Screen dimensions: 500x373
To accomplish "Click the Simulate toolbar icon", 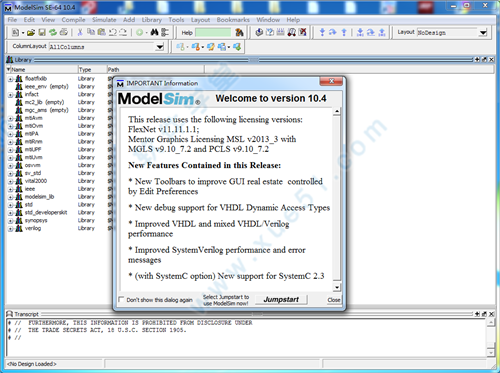I will pyautogui.click(x=292, y=32).
